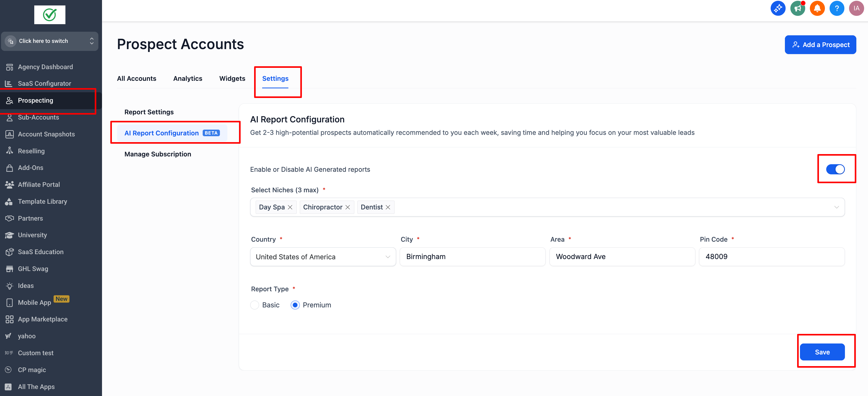Remove the Dentist niche tag

pyautogui.click(x=388, y=207)
